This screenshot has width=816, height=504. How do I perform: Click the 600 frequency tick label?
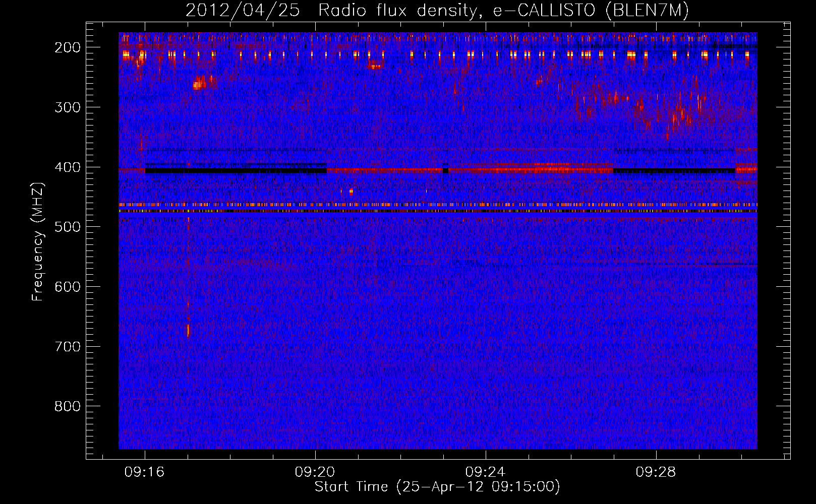(68, 287)
